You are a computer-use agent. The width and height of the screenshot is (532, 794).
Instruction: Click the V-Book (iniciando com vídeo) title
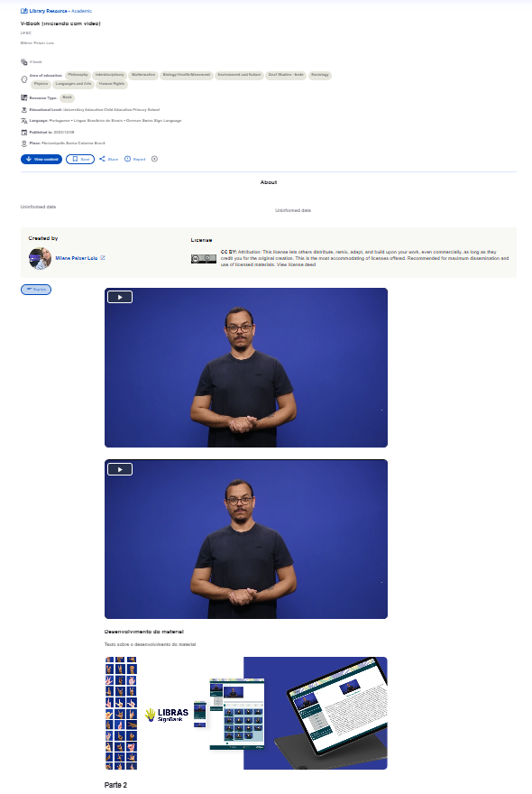[x=60, y=23]
